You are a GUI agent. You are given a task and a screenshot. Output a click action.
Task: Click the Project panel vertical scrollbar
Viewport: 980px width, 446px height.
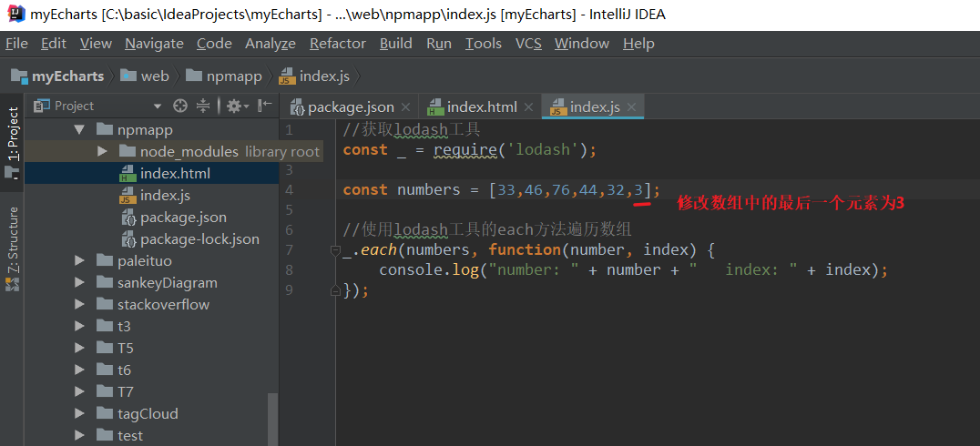pyautogui.click(x=273, y=419)
